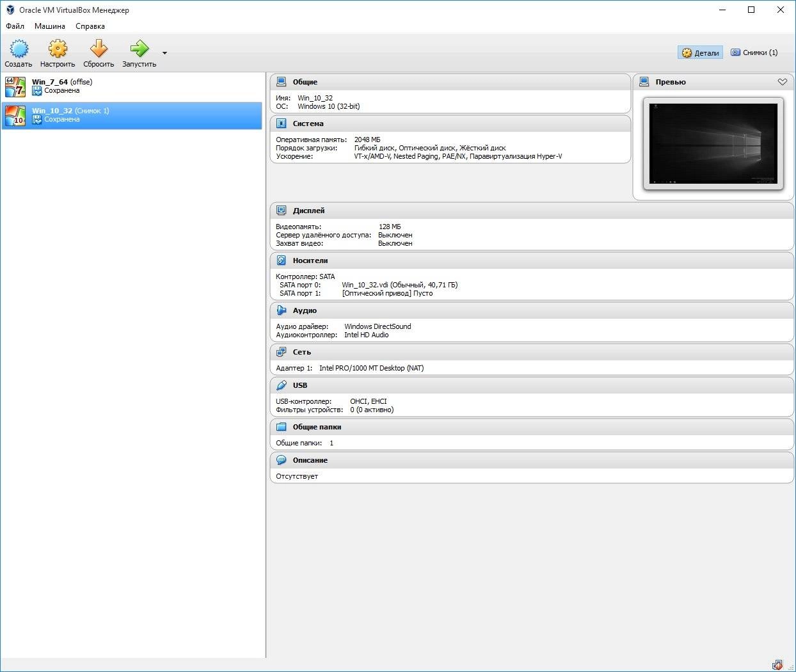796x672 pixels.
Task: Open the Система section header link
Action: [x=308, y=124]
